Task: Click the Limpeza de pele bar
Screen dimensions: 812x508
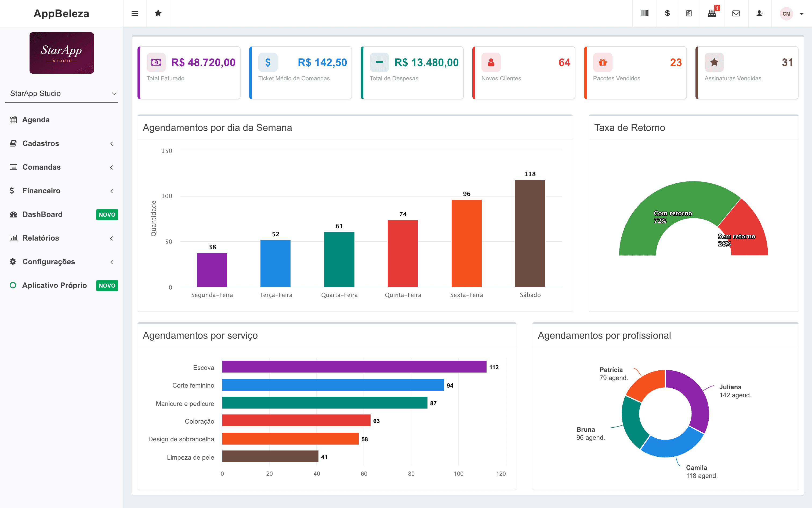Action: (x=270, y=456)
